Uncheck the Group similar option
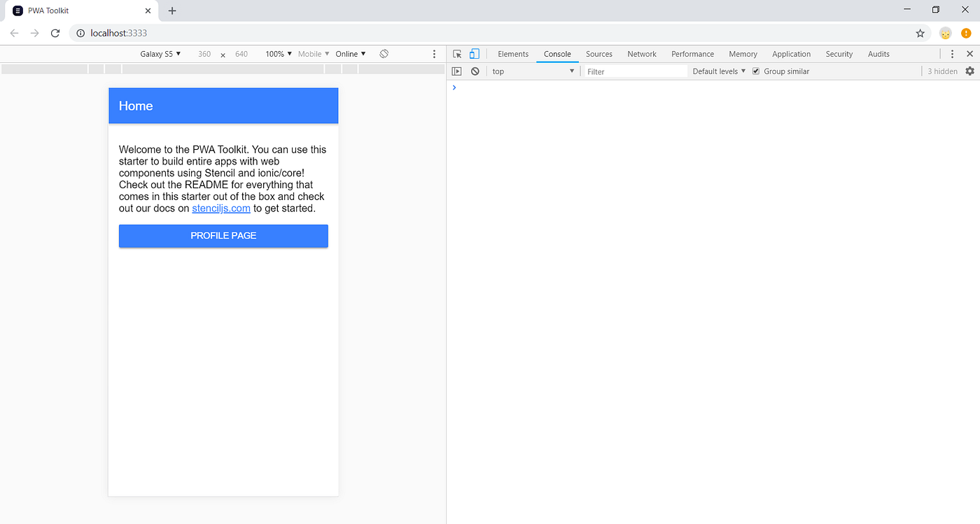This screenshot has height=524, width=980. [755, 71]
